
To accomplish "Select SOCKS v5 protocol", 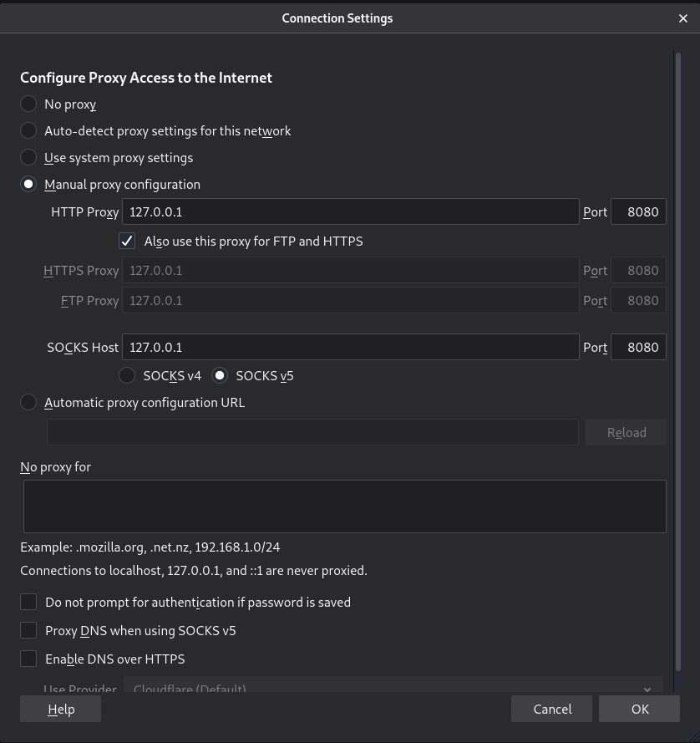I will pos(220,376).
